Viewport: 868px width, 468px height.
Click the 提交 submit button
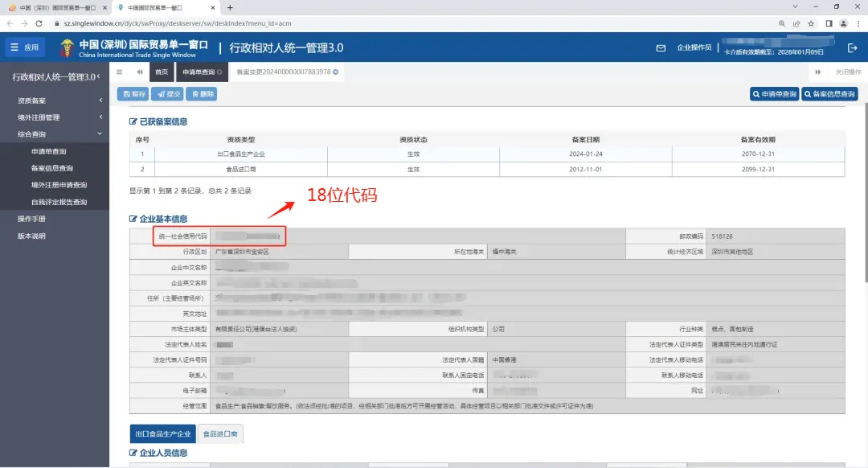pyautogui.click(x=168, y=94)
